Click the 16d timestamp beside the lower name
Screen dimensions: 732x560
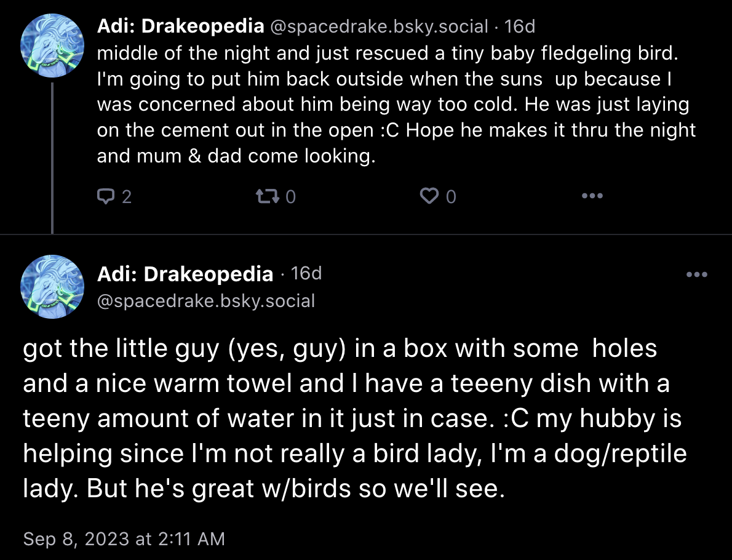(306, 273)
